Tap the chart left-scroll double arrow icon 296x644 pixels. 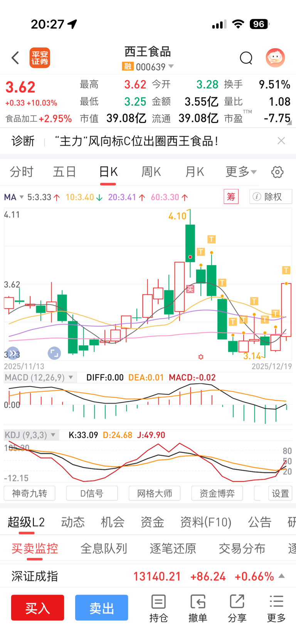pyautogui.click(x=13, y=353)
